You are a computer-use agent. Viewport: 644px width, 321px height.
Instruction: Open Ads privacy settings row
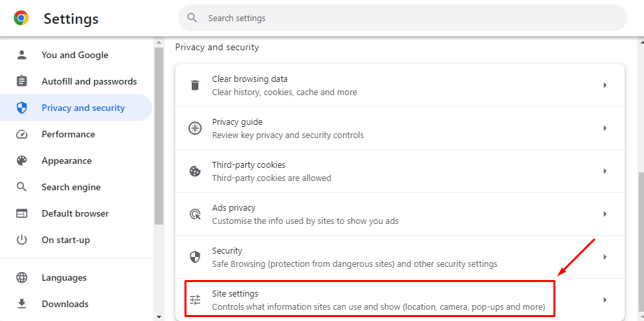pos(399,214)
